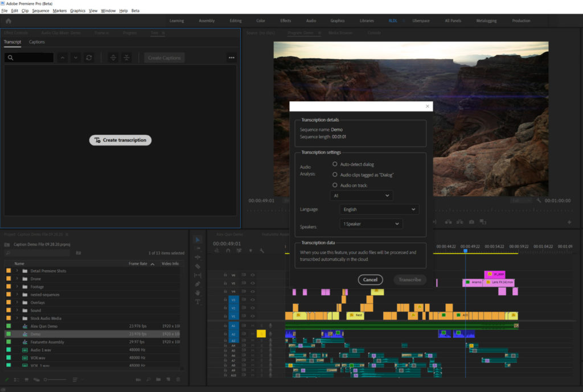
Task: Go to previous search result in Transcript
Action: pos(63,57)
